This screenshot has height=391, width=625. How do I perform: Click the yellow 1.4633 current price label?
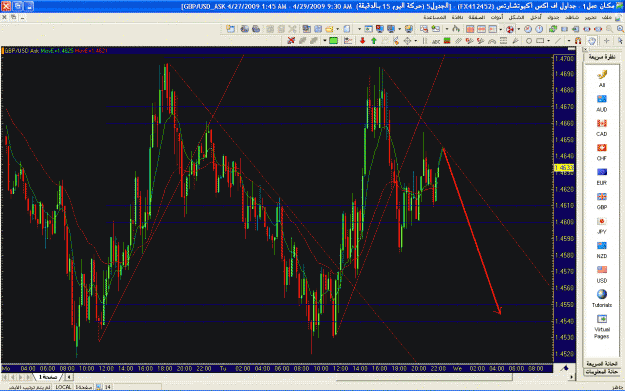(564, 168)
